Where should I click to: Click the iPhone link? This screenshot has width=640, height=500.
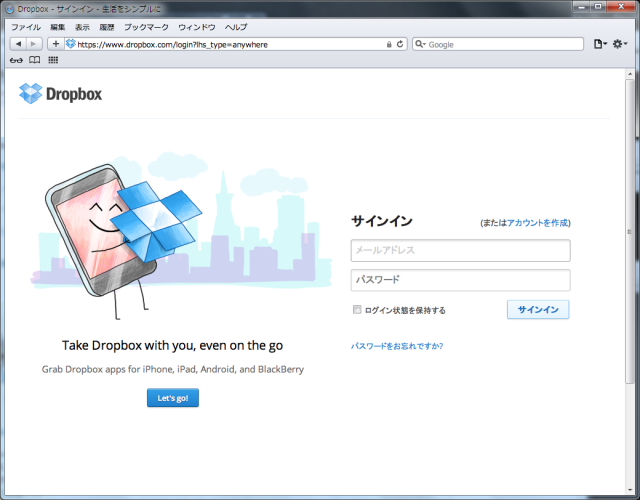[158, 369]
